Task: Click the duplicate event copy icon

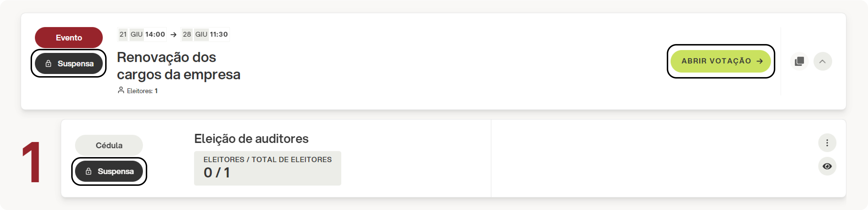Action: point(799,62)
